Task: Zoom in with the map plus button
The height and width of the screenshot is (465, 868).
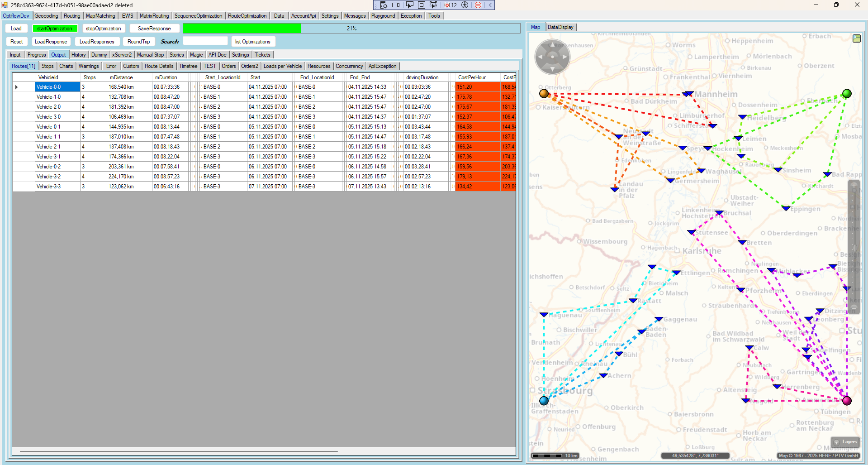Action: tap(854, 186)
